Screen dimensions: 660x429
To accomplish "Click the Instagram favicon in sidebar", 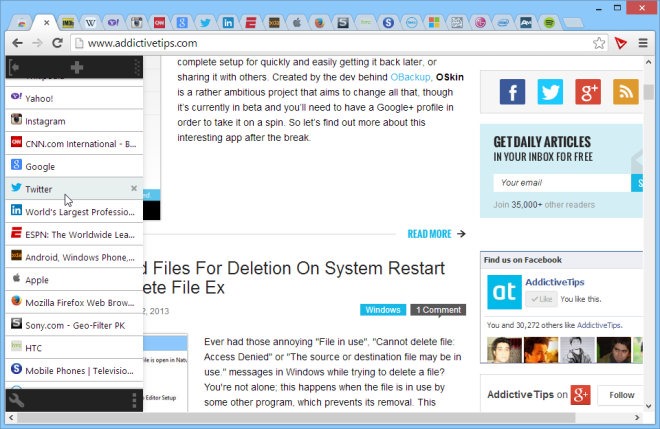I will (x=16, y=120).
